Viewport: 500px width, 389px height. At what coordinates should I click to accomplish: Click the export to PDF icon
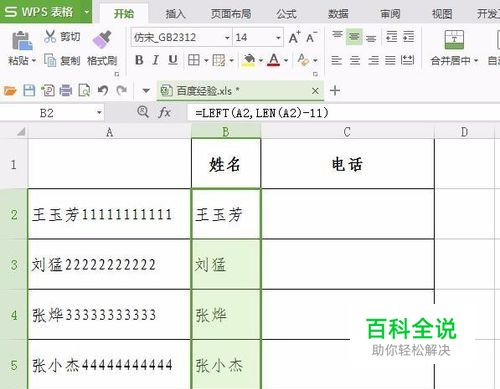click(48, 90)
